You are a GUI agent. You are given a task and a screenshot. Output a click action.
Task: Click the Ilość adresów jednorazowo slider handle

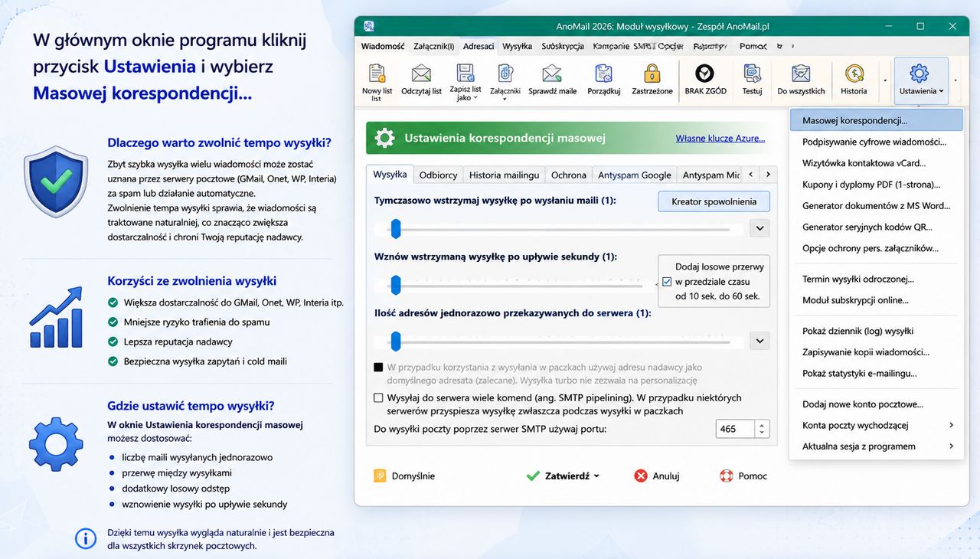pyautogui.click(x=396, y=342)
